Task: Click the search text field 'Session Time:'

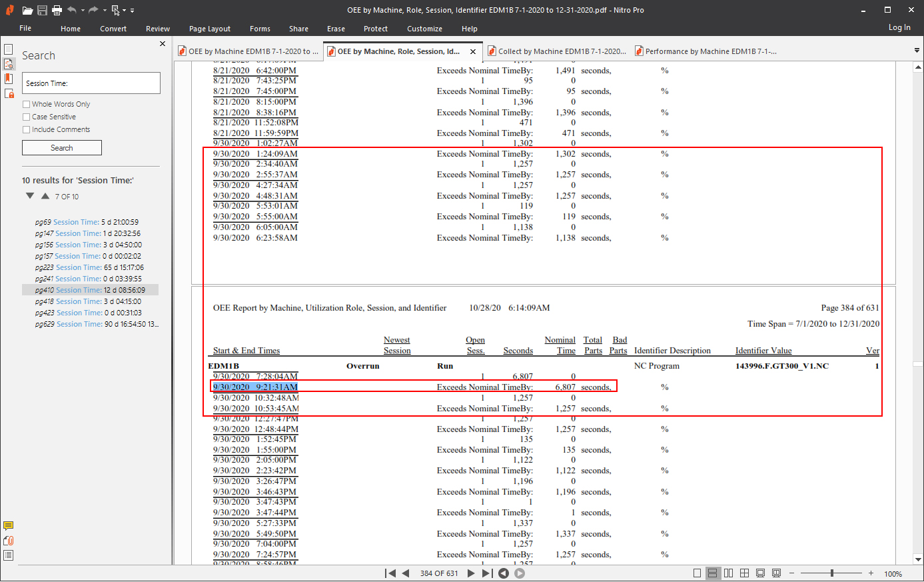Action: coord(91,83)
